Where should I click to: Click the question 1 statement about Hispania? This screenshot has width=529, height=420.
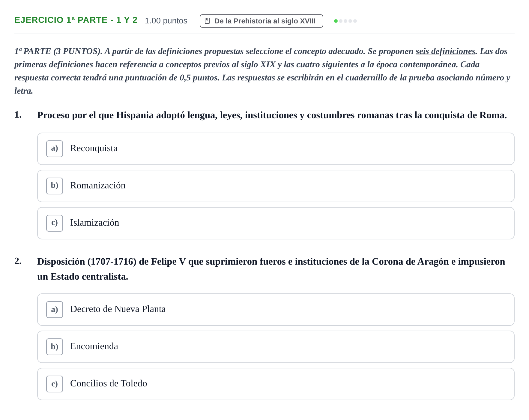point(272,115)
